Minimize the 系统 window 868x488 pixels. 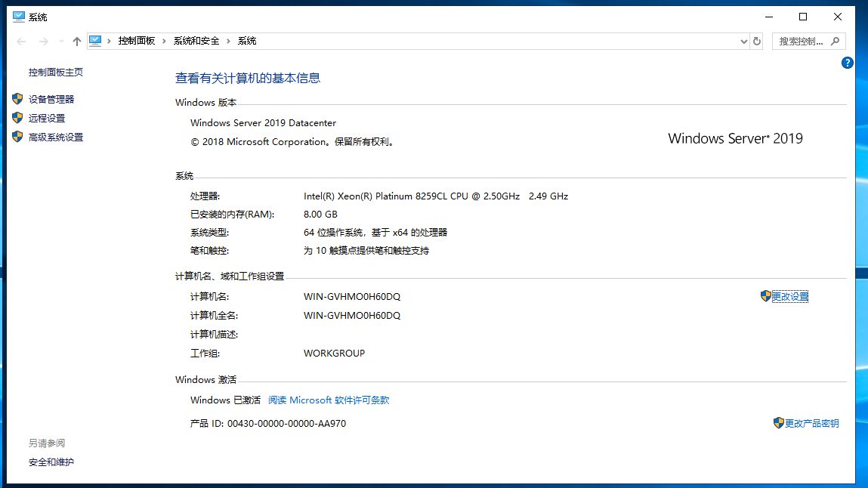[769, 17]
